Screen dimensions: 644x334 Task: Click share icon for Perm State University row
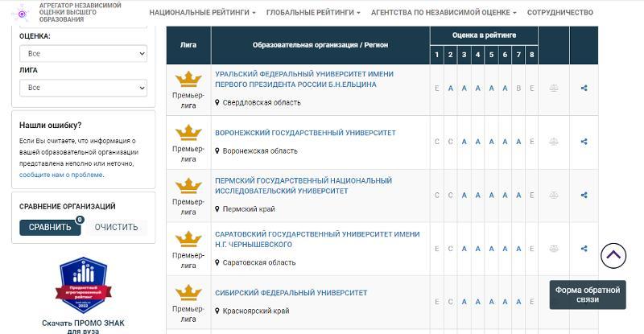click(584, 195)
